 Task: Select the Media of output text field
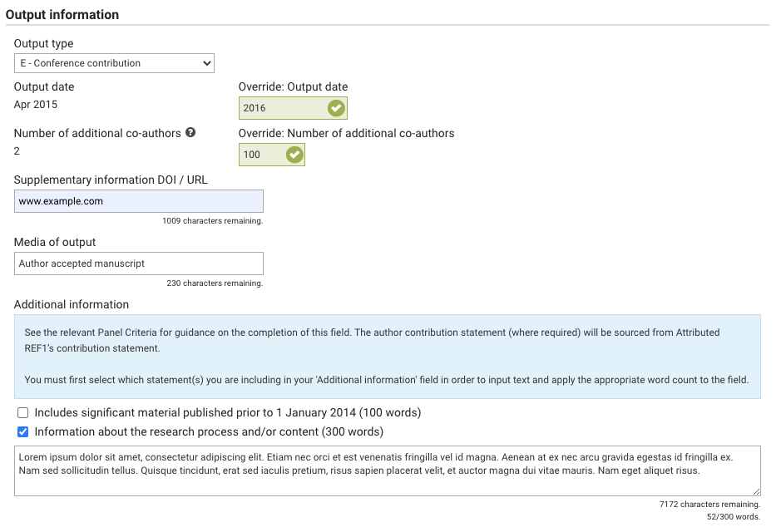(138, 264)
